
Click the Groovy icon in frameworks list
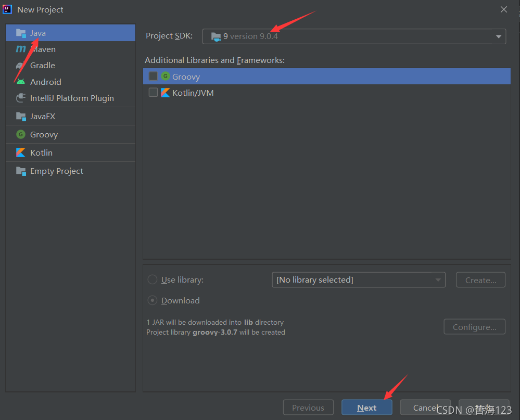point(166,76)
